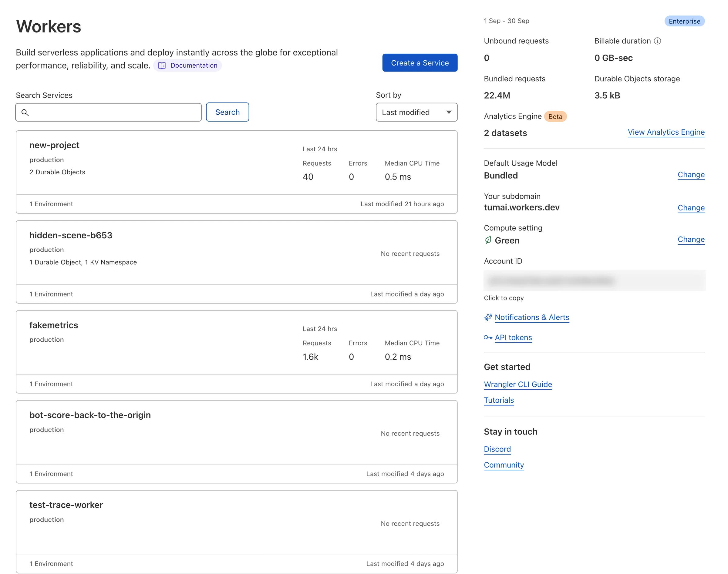Click the 'Click to copy' label
Image resolution: width=728 pixels, height=574 pixels.
click(x=504, y=298)
